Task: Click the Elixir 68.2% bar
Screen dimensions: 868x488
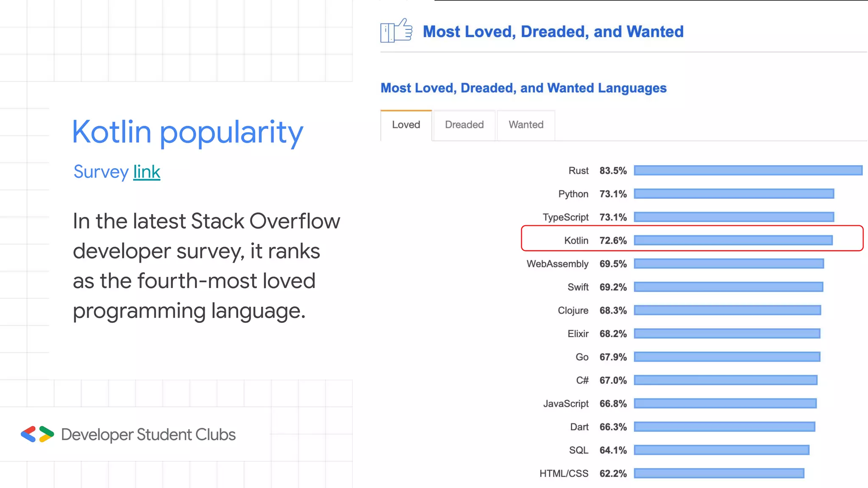Action: (727, 333)
